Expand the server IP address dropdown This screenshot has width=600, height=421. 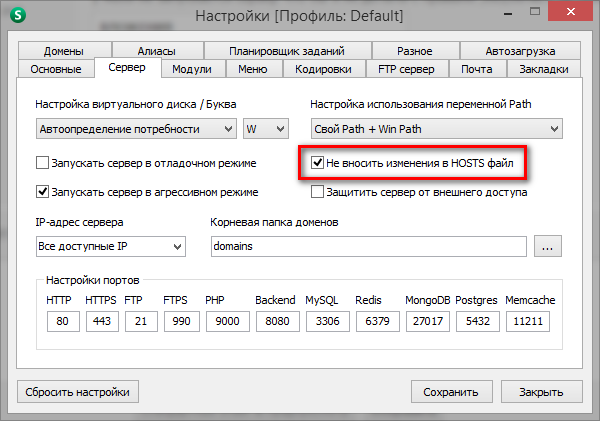tap(110, 246)
